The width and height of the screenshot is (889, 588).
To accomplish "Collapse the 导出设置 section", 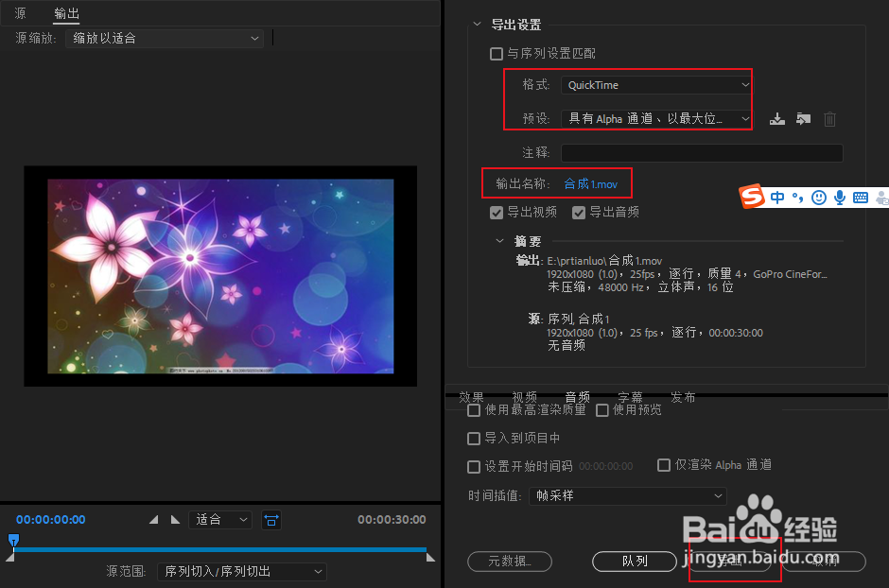I will point(476,25).
